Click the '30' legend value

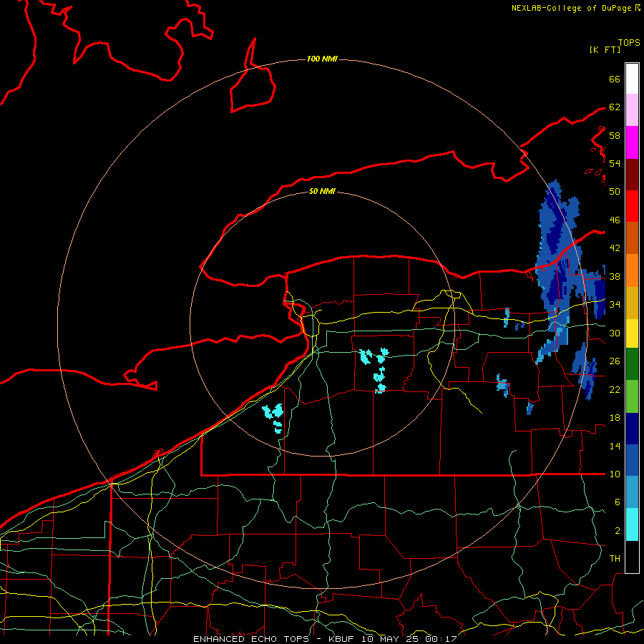point(615,333)
